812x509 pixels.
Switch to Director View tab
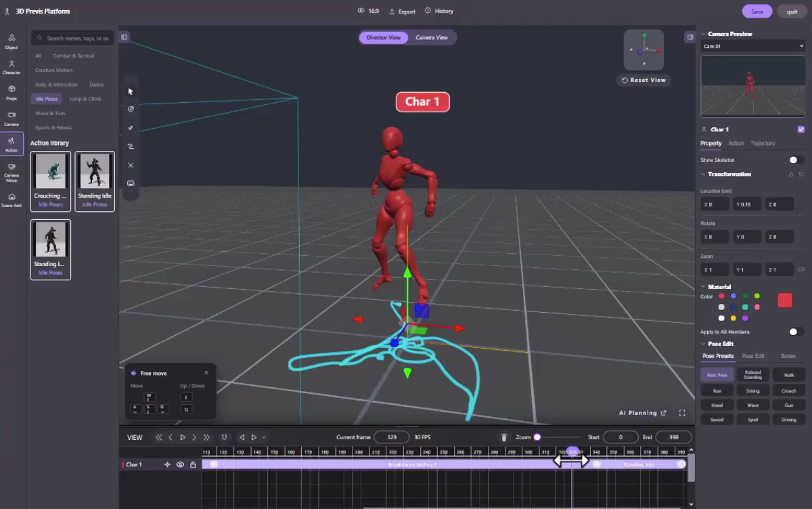[384, 37]
